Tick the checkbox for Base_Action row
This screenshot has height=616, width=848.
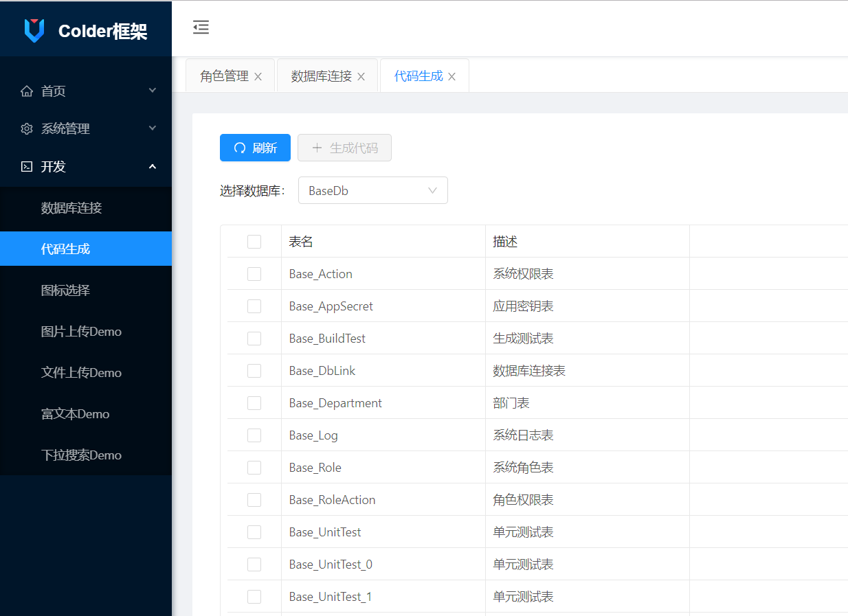pos(254,274)
